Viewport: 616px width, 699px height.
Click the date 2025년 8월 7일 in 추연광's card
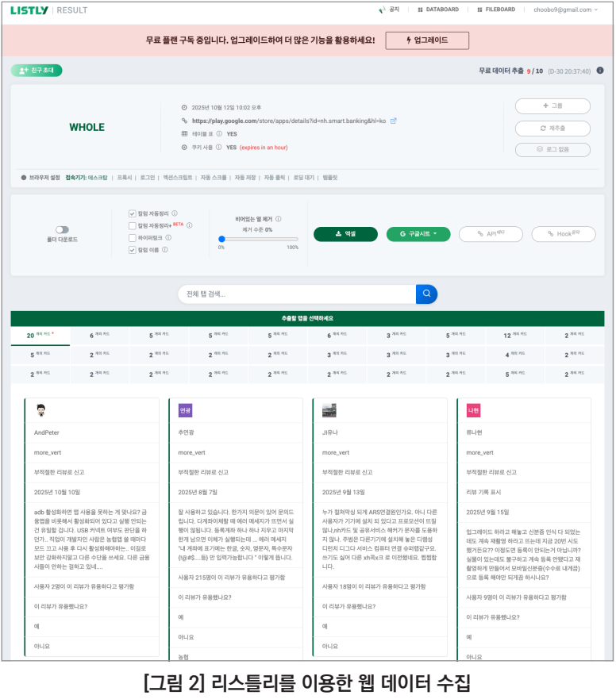pos(198,493)
